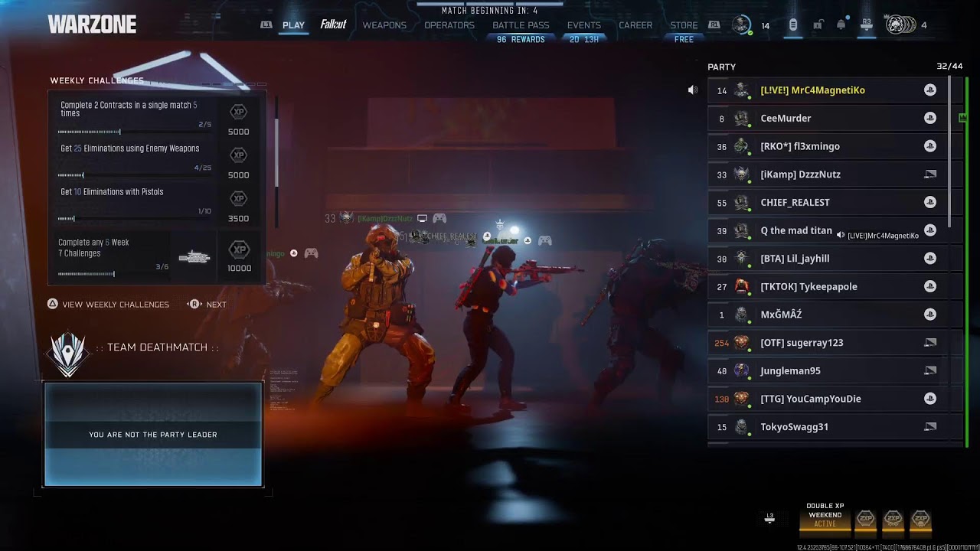Viewport: 980px width, 551px height.
Task: Click the R1 next-tab icon
Action: tap(714, 25)
